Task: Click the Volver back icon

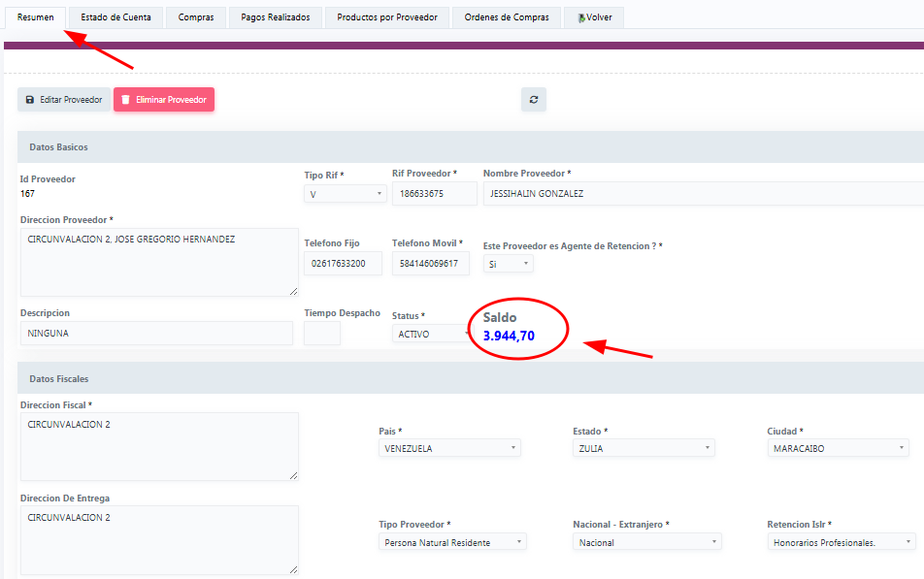Action: (581, 17)
